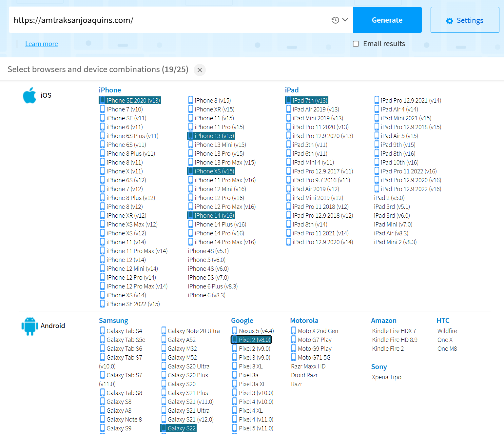Screen dimensions: 504x434
Task: Deselect Galaxy S22 device
Action: coord(178,428)
